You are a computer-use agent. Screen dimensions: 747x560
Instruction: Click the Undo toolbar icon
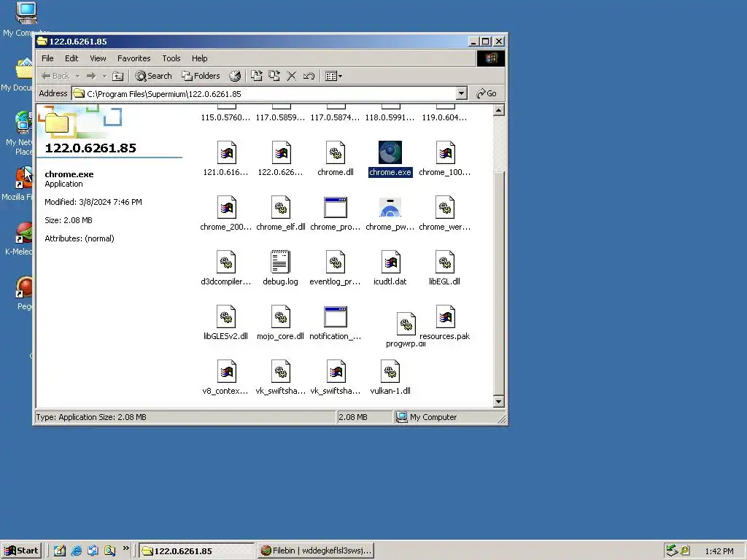[x=309, y=76]
